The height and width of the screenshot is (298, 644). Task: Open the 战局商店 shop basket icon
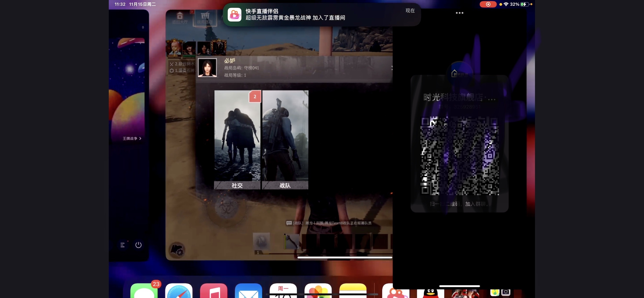click(x=205, y=18)
